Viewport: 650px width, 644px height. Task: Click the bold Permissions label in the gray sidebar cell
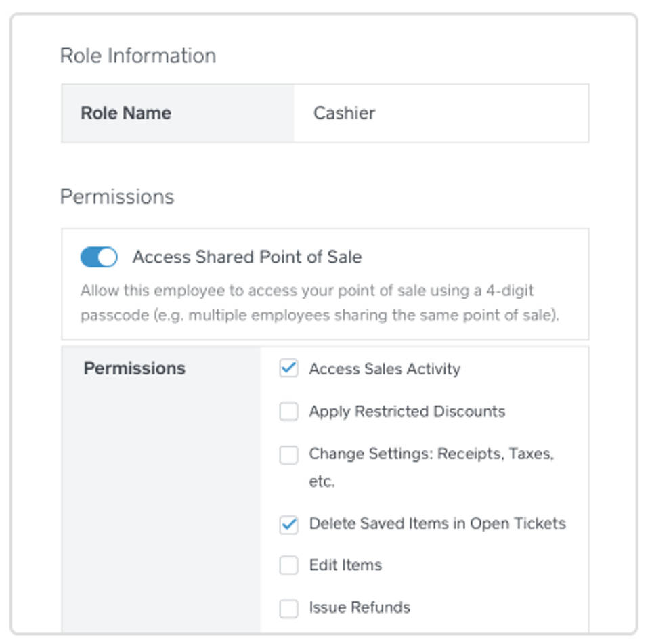[134, 369]
